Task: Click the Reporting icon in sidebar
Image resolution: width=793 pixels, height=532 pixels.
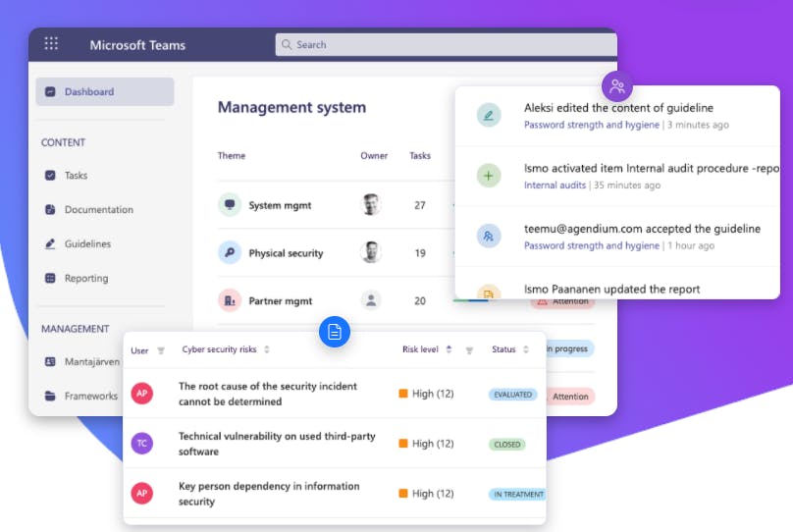Action: pos(50,278)
